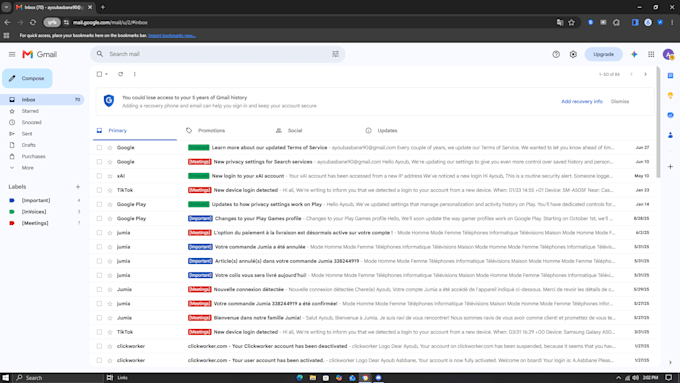Hide side panel arrow at bottom right

click(670, 362)
